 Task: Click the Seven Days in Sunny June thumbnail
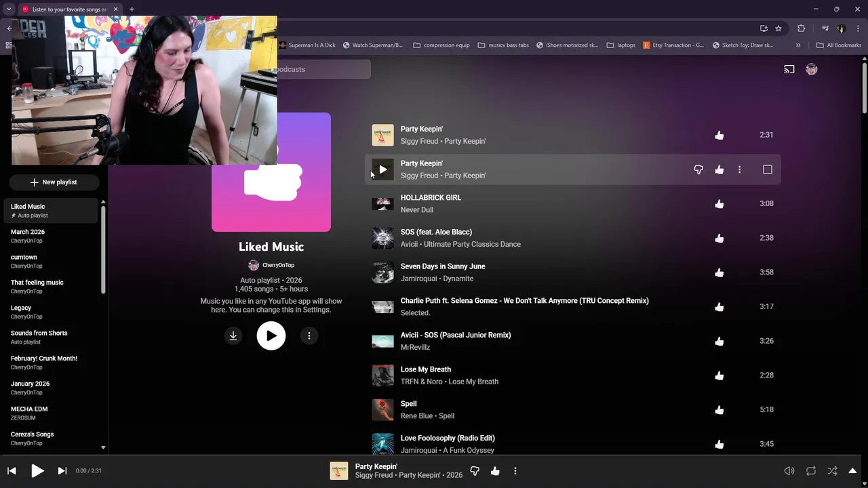coord(382,272)
